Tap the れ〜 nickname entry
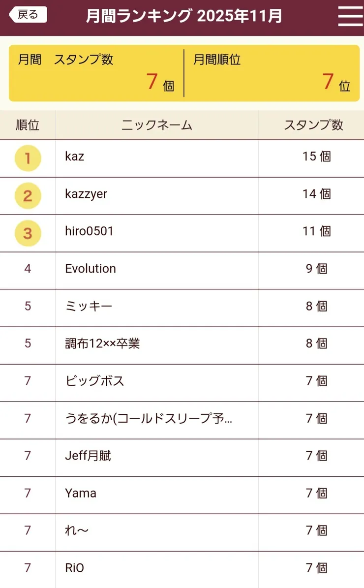 pos(77,530)
